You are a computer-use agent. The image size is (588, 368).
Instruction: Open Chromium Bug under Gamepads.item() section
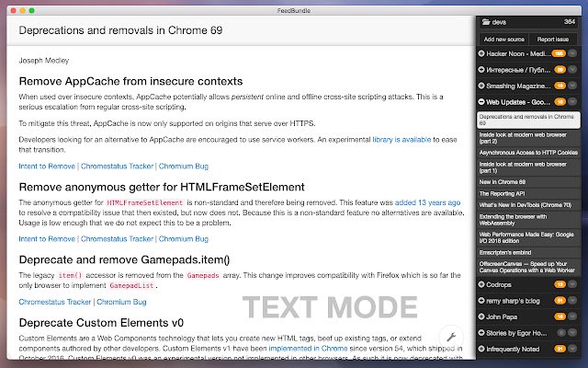pyautogui.click(x=121, y=302)
